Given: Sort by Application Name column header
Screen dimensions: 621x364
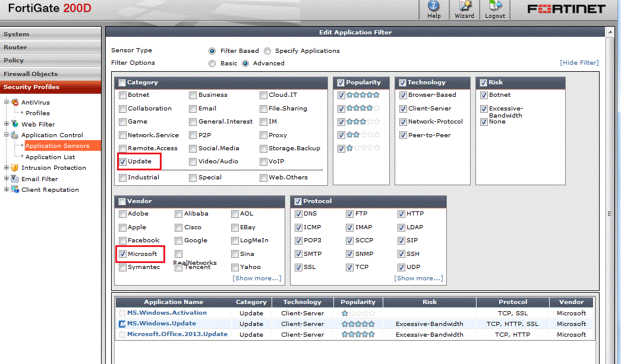Looking at the screenshot, I should tap(174, 302).
